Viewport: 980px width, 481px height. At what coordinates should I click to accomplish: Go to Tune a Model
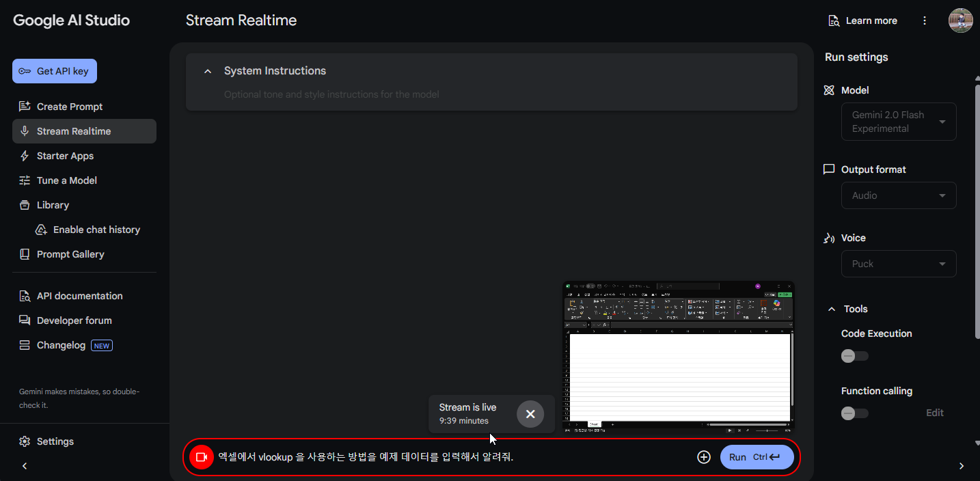[x=66, y=180]
